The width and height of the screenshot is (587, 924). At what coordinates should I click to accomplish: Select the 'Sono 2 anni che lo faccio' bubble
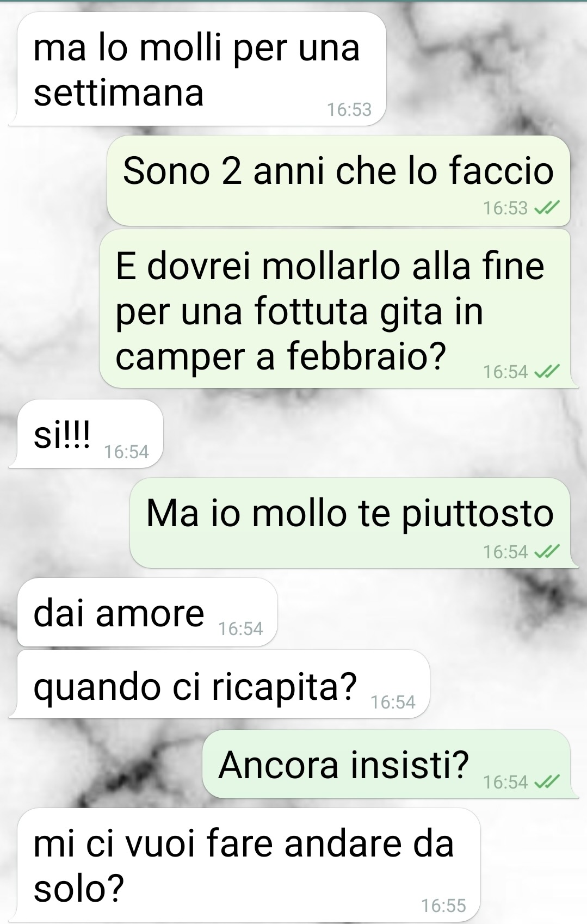tap(338, 181)
